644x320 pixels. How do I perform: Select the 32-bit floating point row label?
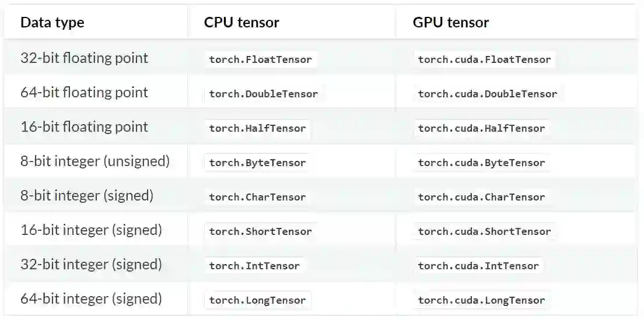84,58
